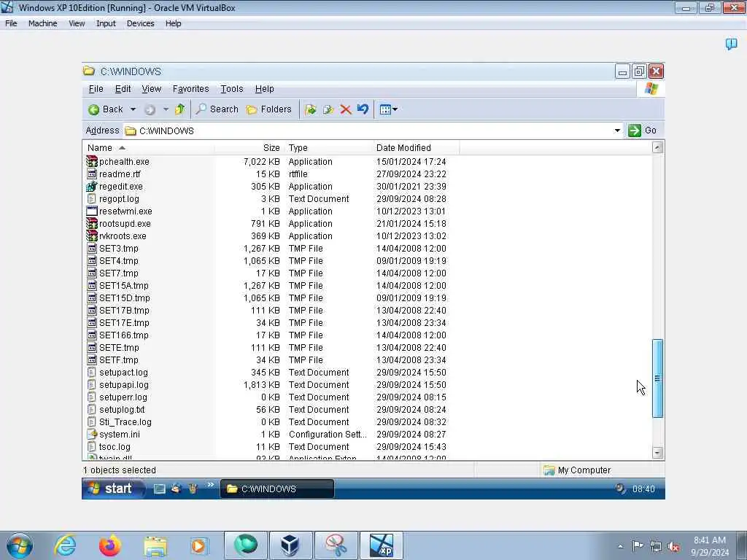Click the green Go button

(x=642, y=131)
